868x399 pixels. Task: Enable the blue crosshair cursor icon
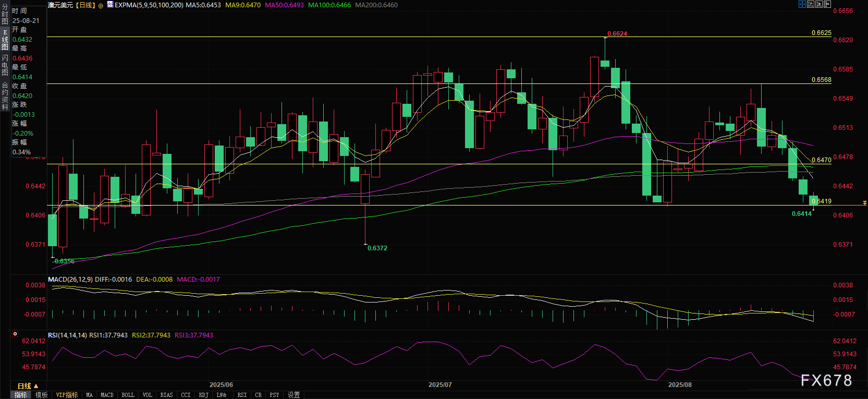point(802,4)
